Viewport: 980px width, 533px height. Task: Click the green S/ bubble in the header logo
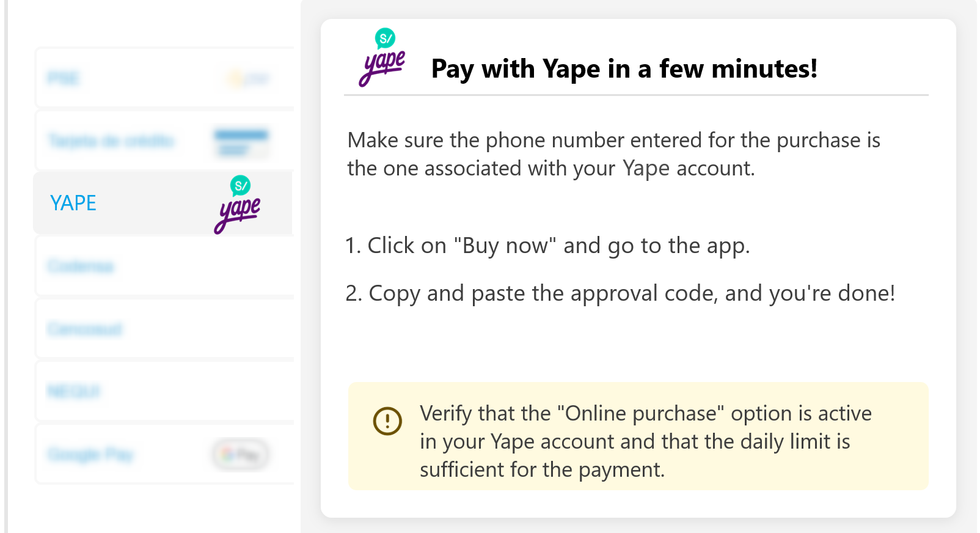[386, 39]
